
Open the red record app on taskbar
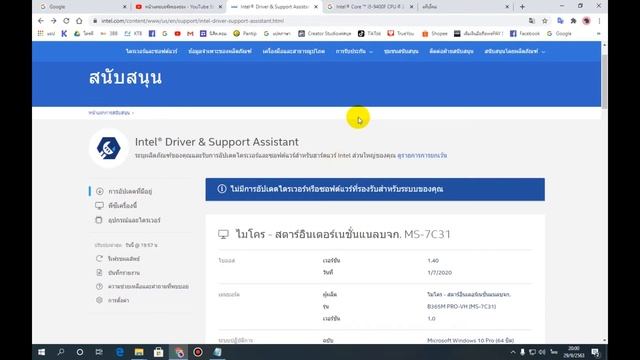[198, 352]
